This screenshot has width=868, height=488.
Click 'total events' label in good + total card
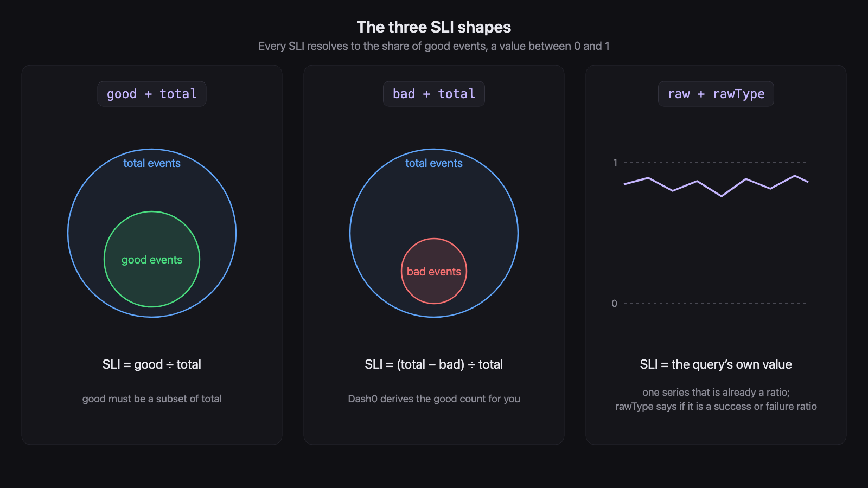click(152, 163)
